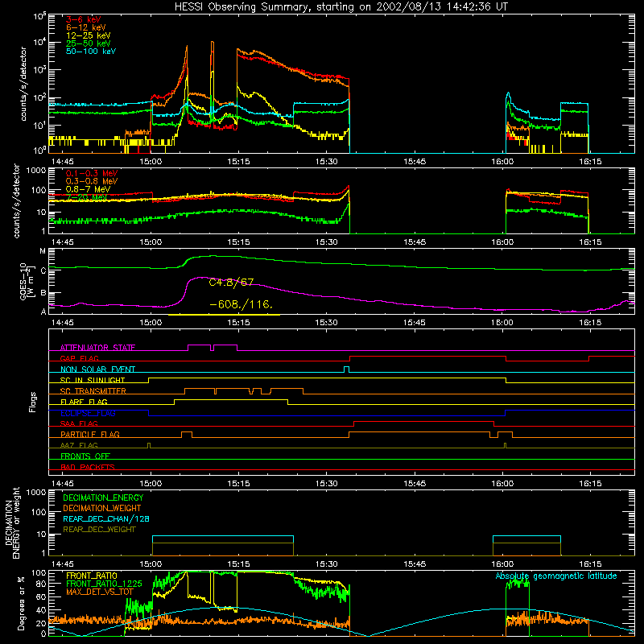This screenshot has height=644, width=644.
Task: Select the SC_IN_SUNLIGHT flag label
Action: pyautogui.click(x=93, y=380)
